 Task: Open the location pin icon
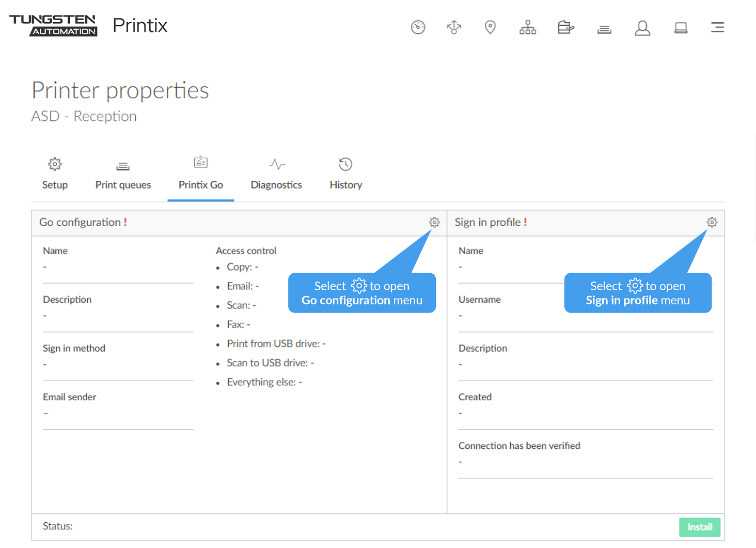[490, 27]
